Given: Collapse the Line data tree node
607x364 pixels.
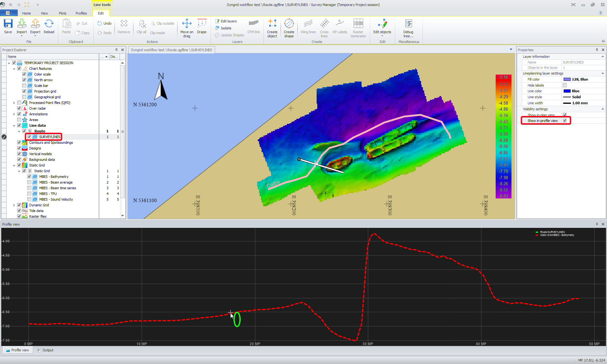Looking at the screenshot, I should point(14,125).
